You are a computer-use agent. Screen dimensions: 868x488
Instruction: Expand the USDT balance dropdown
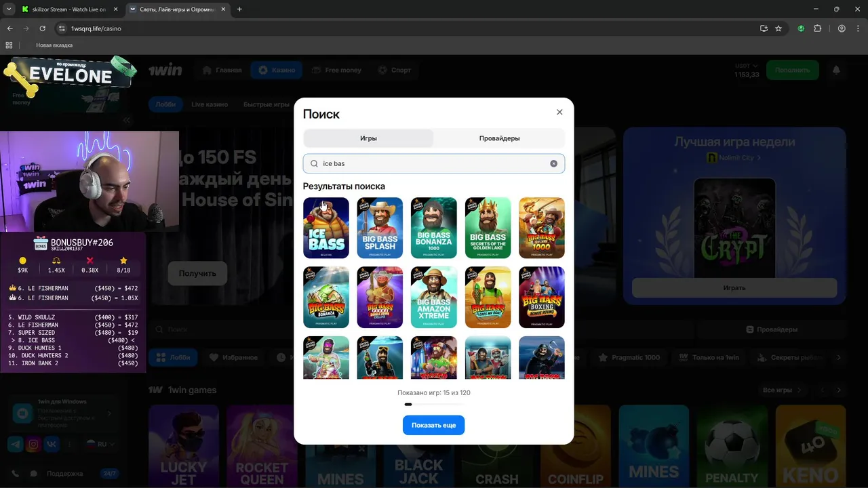747,66
